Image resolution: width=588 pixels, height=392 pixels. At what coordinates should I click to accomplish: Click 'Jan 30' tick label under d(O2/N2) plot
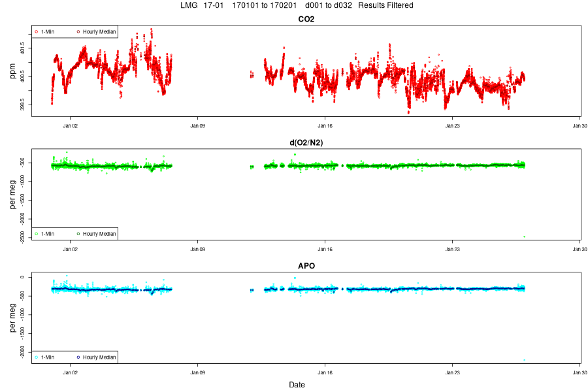580,249
